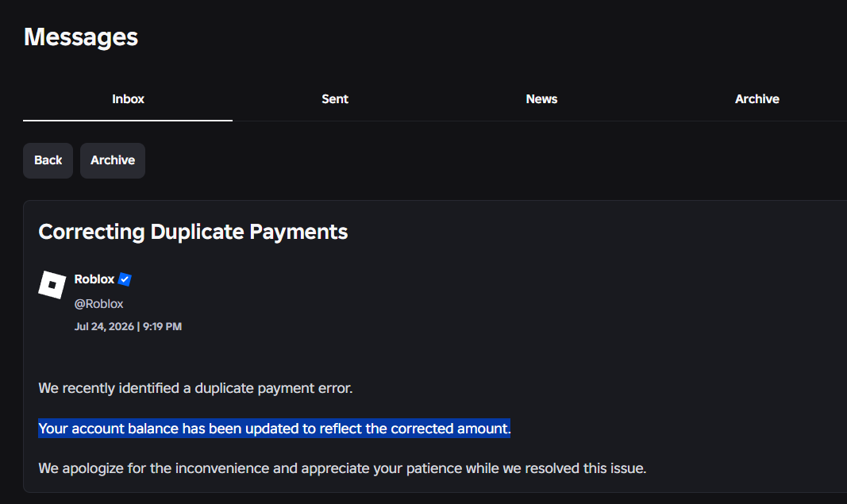Image resolution: width=847 pixels, height=504 pixels.
Task: Open the @Roblox handle profile
Action: [x=99, y=304]
